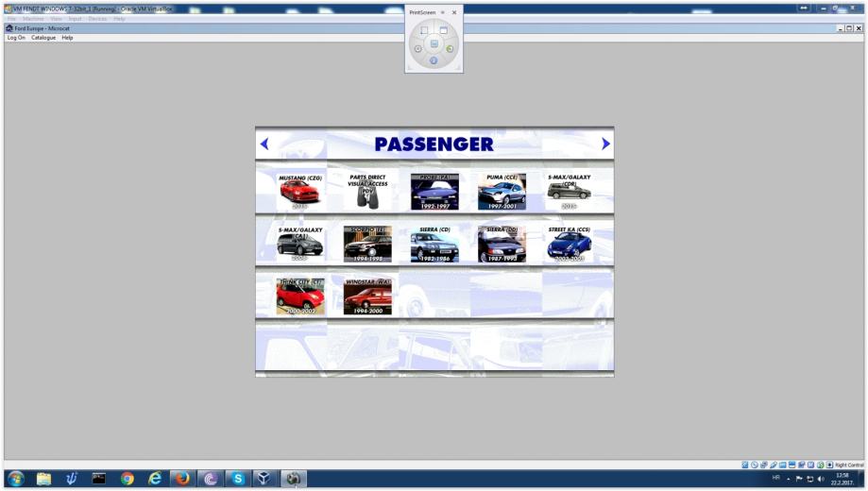Screen dimensions: 868x491
Task: Open the Windstar 1994-2000 catalogue
Action: (x=367, y=296)
